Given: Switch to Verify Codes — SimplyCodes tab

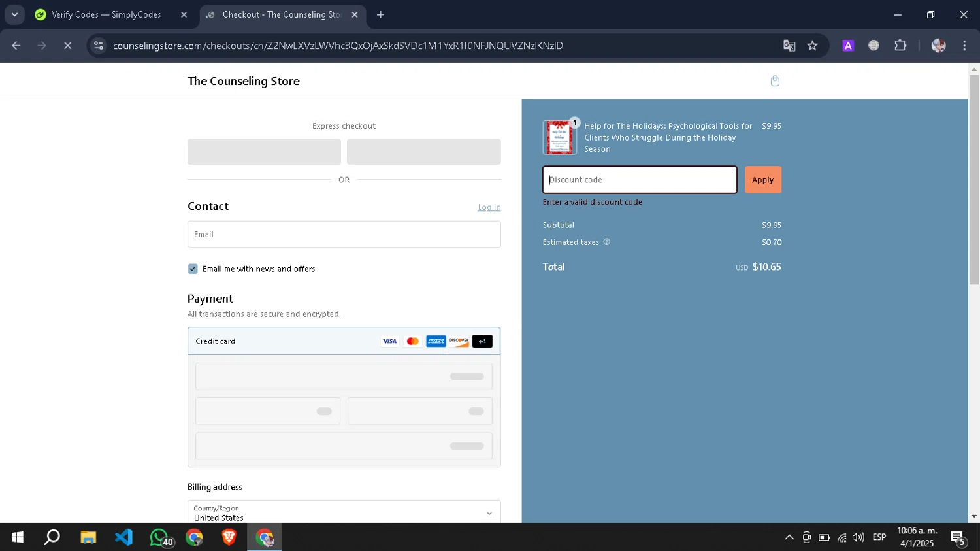Looking at the screenshot, I should tap(106, 14).
